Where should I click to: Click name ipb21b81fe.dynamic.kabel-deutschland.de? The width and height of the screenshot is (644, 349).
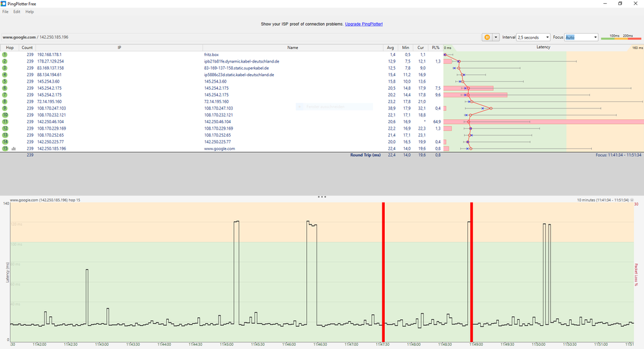242,61
